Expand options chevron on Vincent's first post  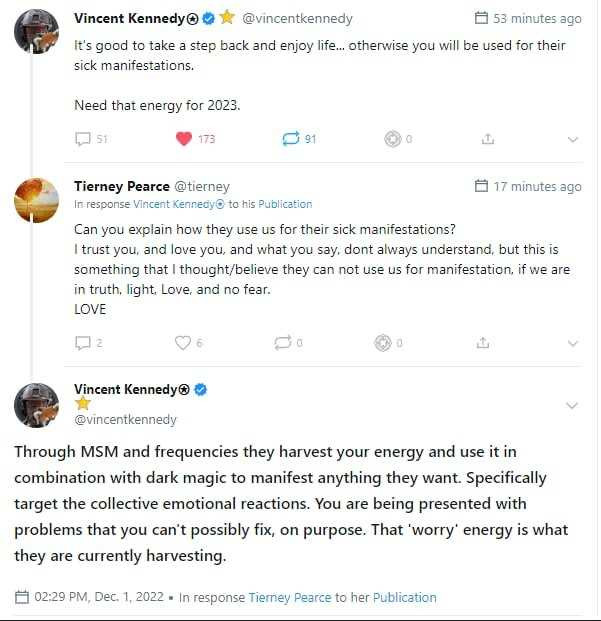572,139
